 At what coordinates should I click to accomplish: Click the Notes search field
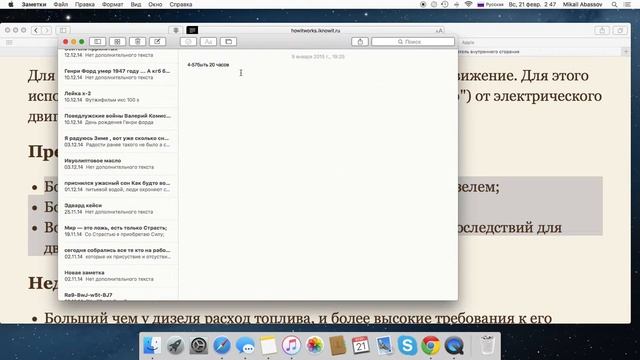tap(413, 42)
